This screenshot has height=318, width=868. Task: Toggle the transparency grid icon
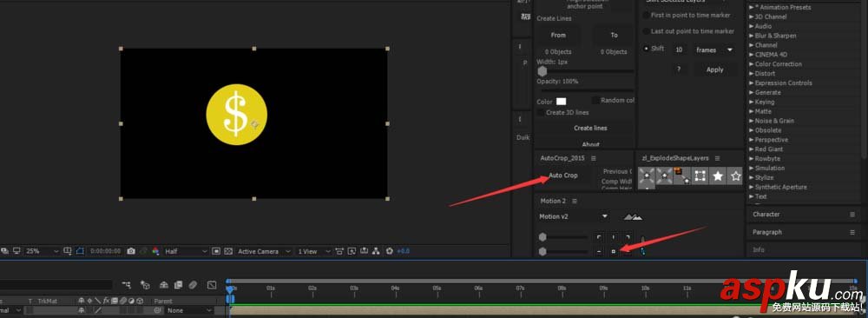pos(228,251)
